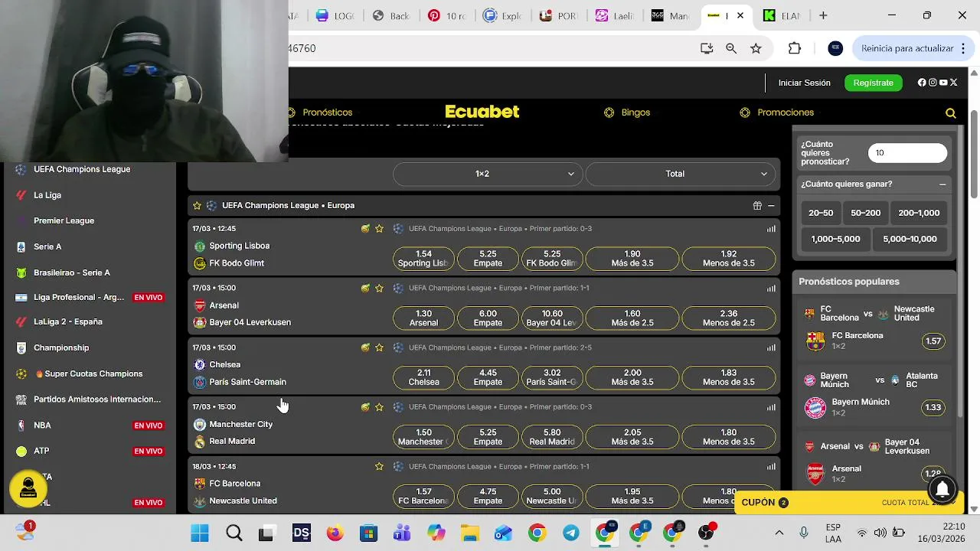The image size is (980, 551).
Task: Show hidden system tray icons
Action: click(779, 533)
